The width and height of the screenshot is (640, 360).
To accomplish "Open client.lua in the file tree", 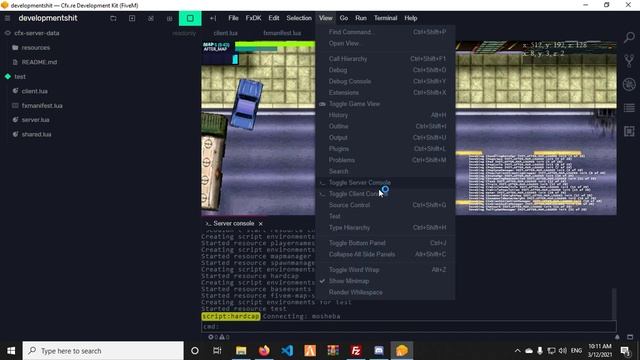I will click(x=35, y=91).
